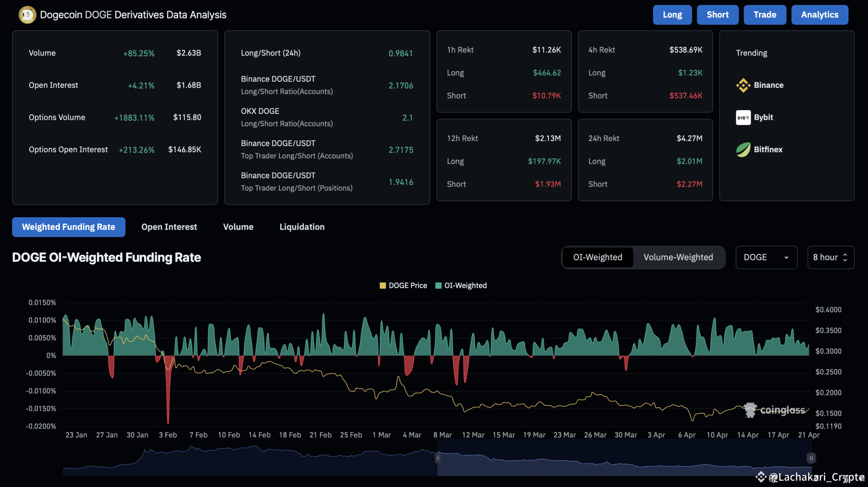This screenshot has height=487, width=868.
Task: Click the Bitfinex leaf logo icon
Action: coord(743,149)
